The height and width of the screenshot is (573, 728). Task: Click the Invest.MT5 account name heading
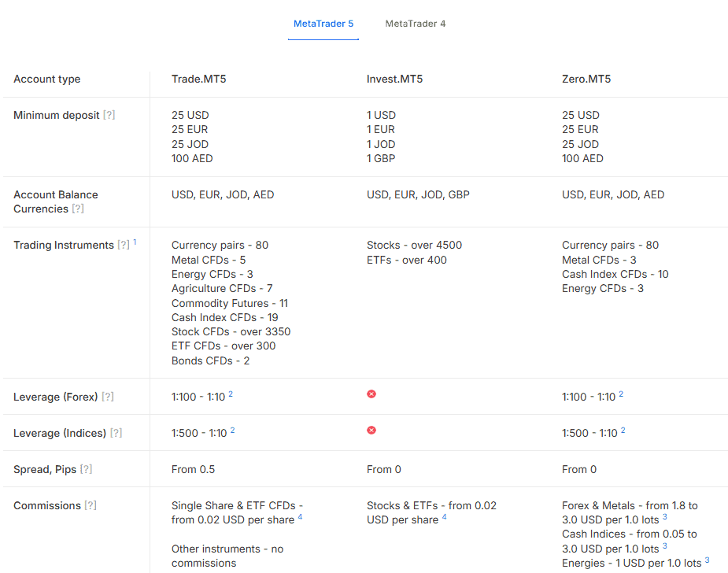[394, 79]
